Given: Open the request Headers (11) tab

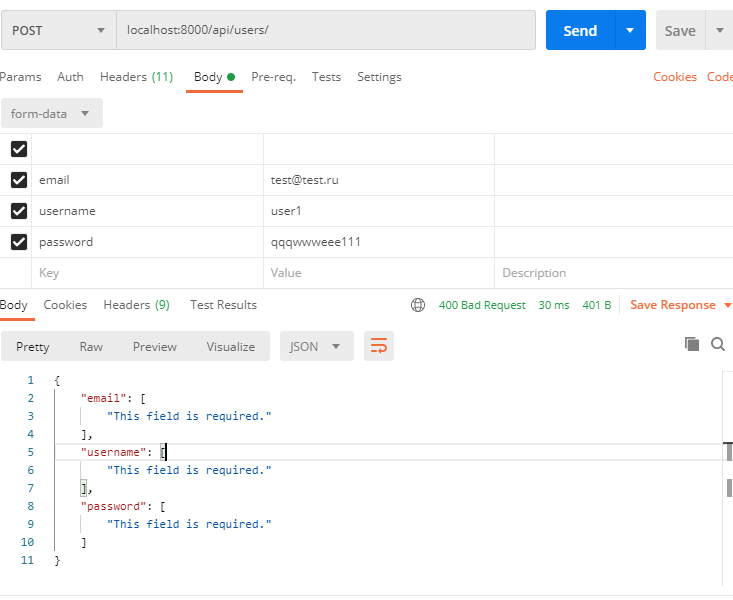Looking at the screenshot, I should (137, 77).
